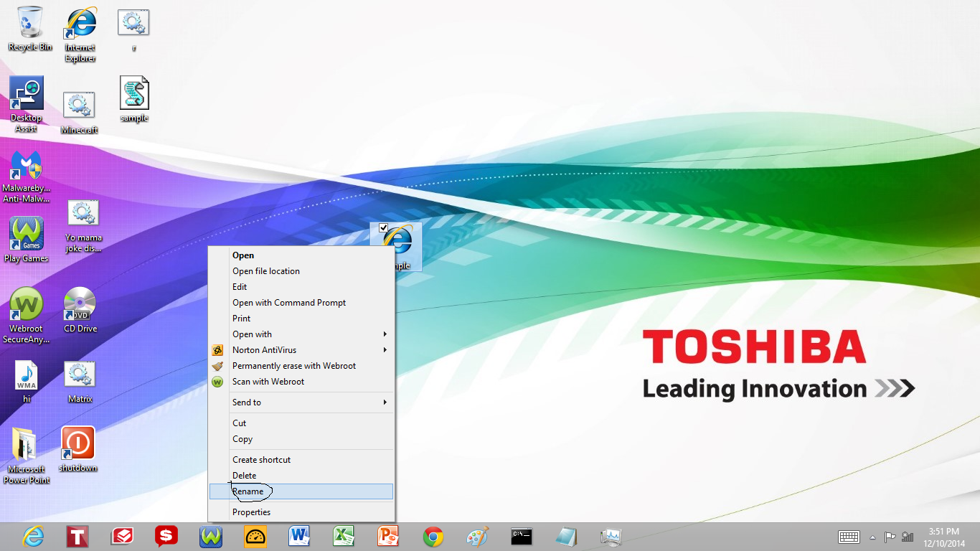Launch Internet Explorer from the taskbar
The image size is (980, 551).
coord(33,537)
